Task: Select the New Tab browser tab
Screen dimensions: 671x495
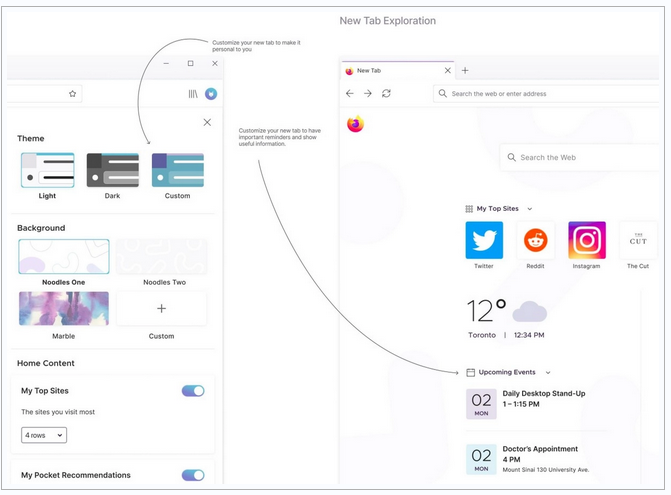Action: click(x=398, y=70)
